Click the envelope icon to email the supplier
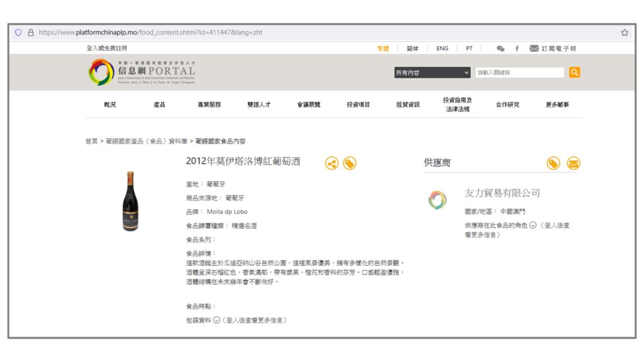The width and height of the screenshot is (644, 362). pyautogui.click(x=573, y=163)
